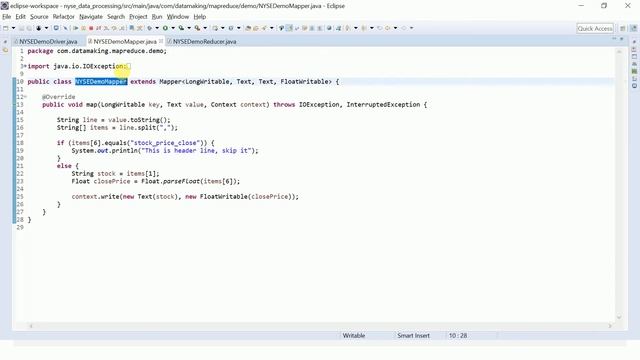The image size is (640, 360).
Task: Close the NYSEDemoMapper.java tab
Action: (161, 41)
